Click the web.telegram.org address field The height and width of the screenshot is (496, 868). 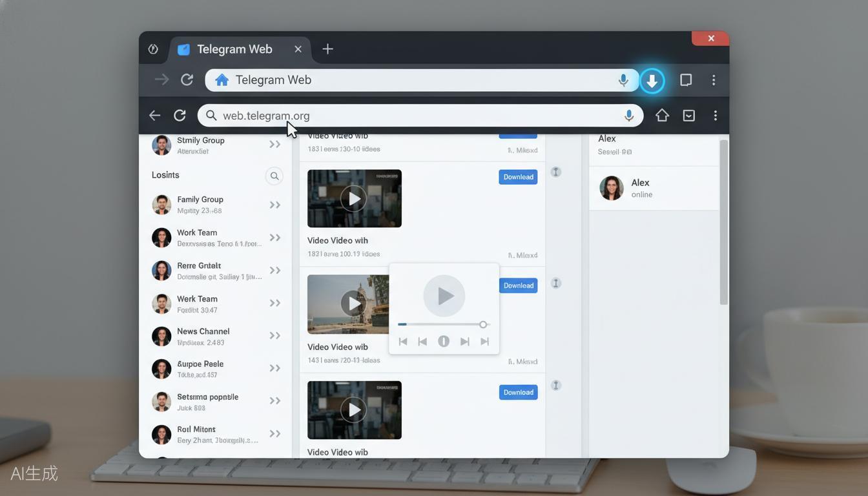pyautogui.click(x=420, y=116)
